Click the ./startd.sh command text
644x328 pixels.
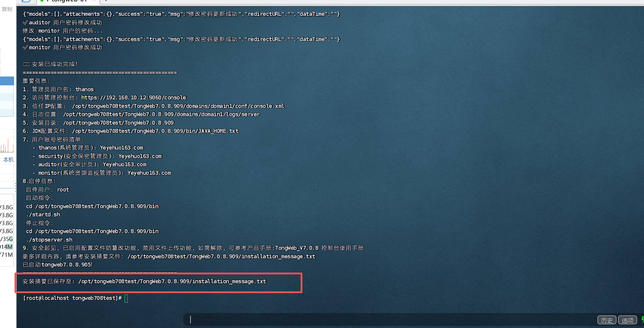point(43,215)
